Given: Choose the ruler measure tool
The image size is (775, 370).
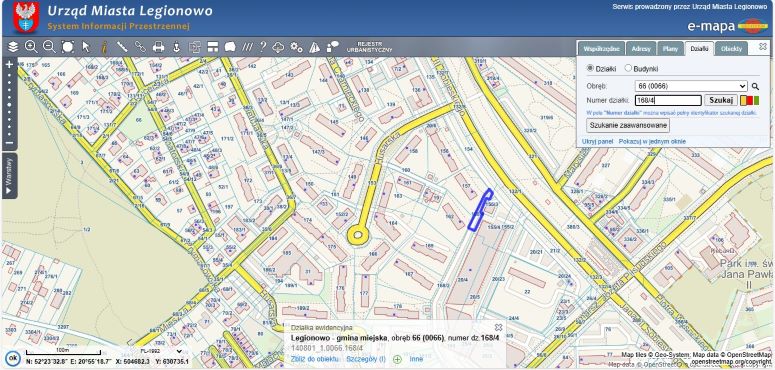Looking at the screenshot, I should pyautogui.click(x=122, y=47).
